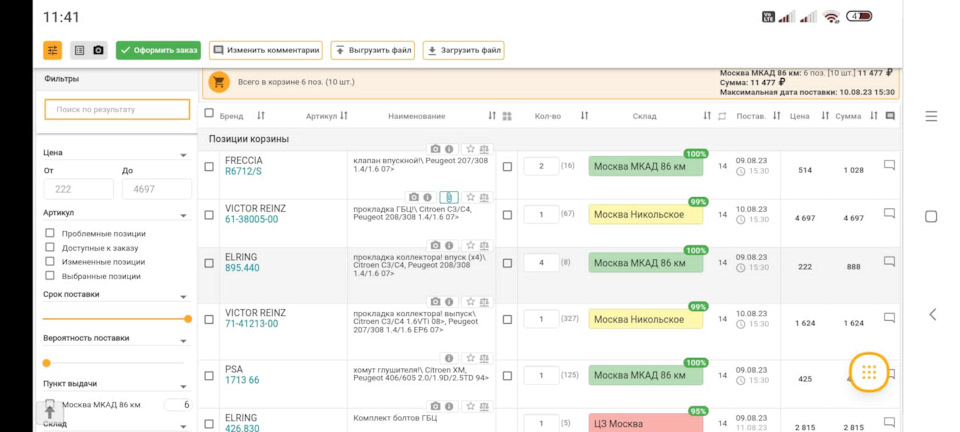The image size is (960, 432).
Task: Switch to the list view icon
Action: [80, 50]
